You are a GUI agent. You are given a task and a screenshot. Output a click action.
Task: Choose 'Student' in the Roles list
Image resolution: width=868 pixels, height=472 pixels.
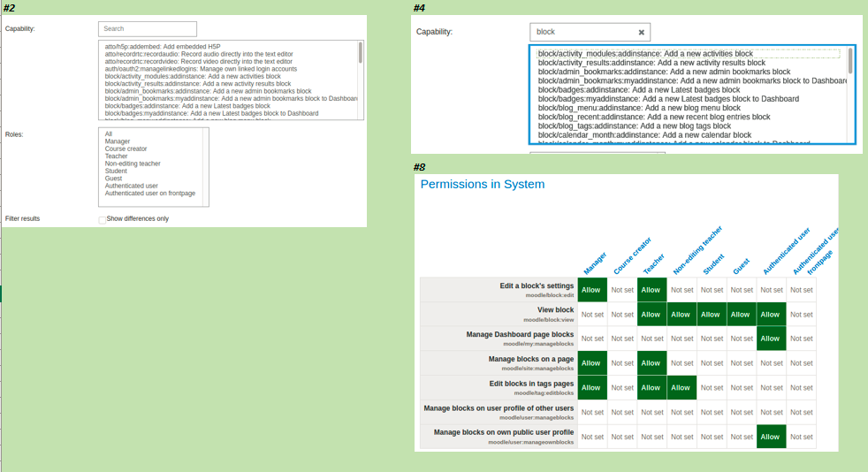click(x=116, y=171)
